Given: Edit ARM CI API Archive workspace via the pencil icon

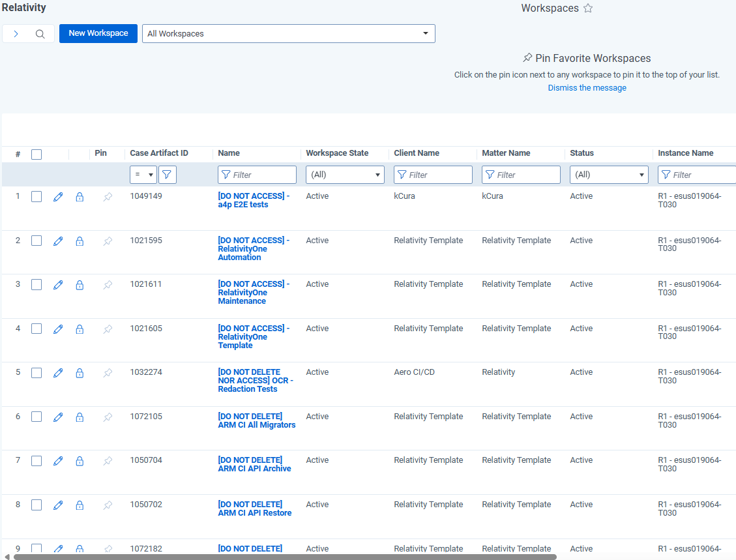Looking at the screenshot, I should 58,461.
